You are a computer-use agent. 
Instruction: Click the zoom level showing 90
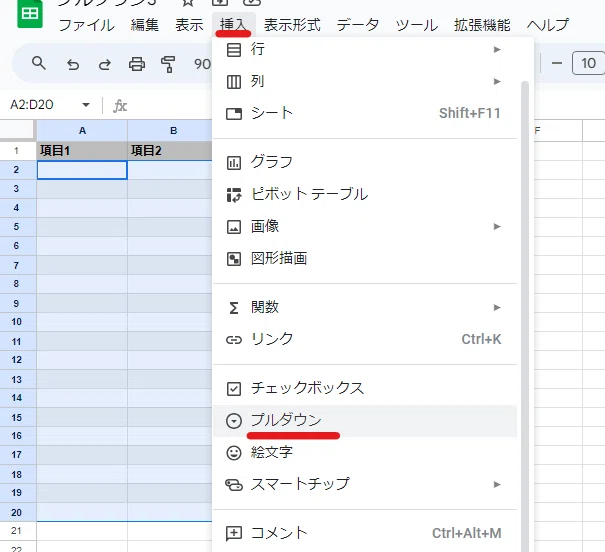202,64
